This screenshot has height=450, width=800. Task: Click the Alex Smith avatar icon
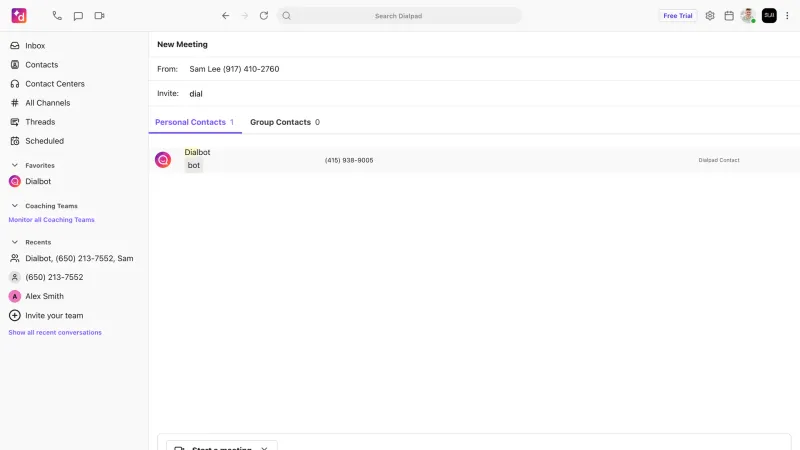pyautogui.click(x=15, y=296)
